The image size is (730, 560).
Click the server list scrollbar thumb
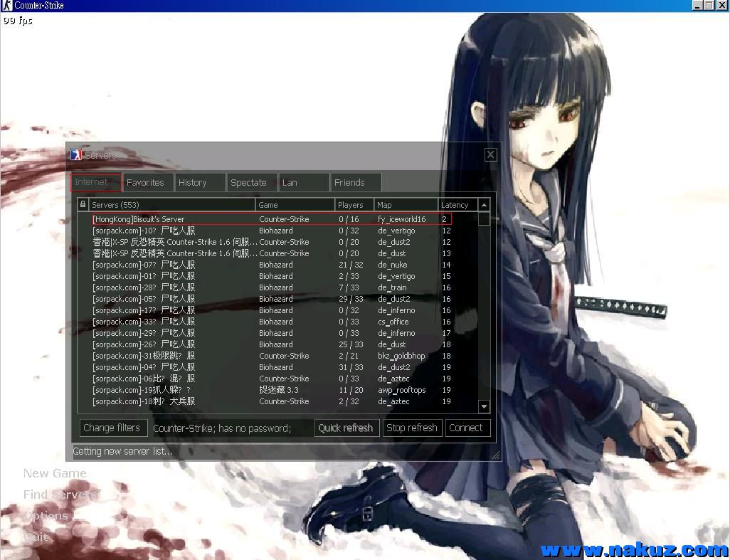click(x=484, y=218)
